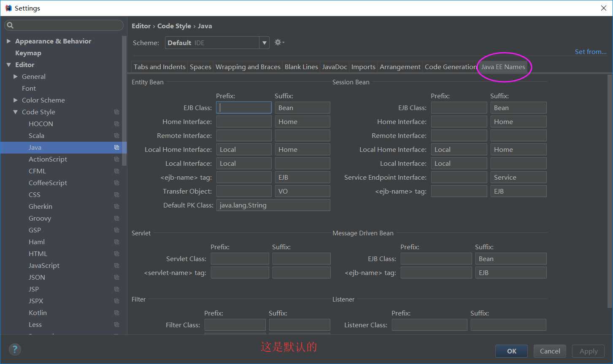Viewport: 613px width, 364px height.
Task: Click the Apply button
Action: 589,351
